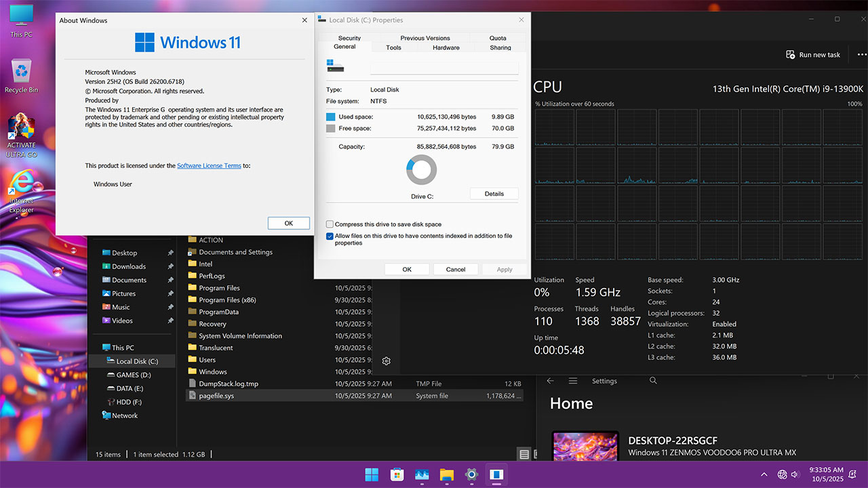Click the Details button under Drive C
The height and width of the screenshot is (488, 868).
pos(494,194)
